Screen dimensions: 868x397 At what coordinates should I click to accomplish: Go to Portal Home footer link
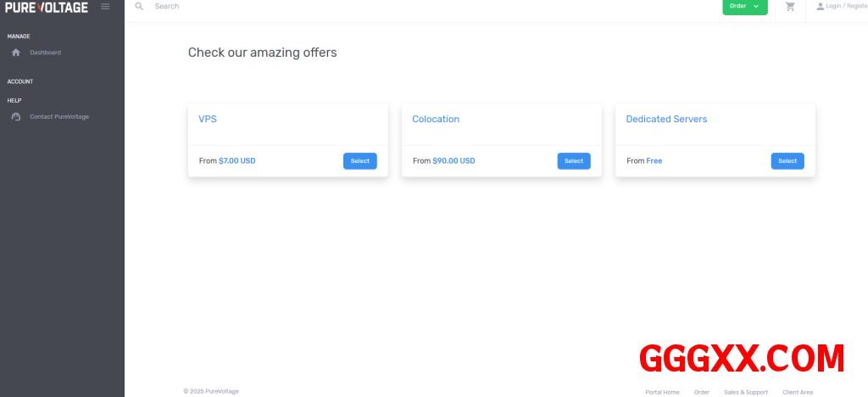(662, 392)
